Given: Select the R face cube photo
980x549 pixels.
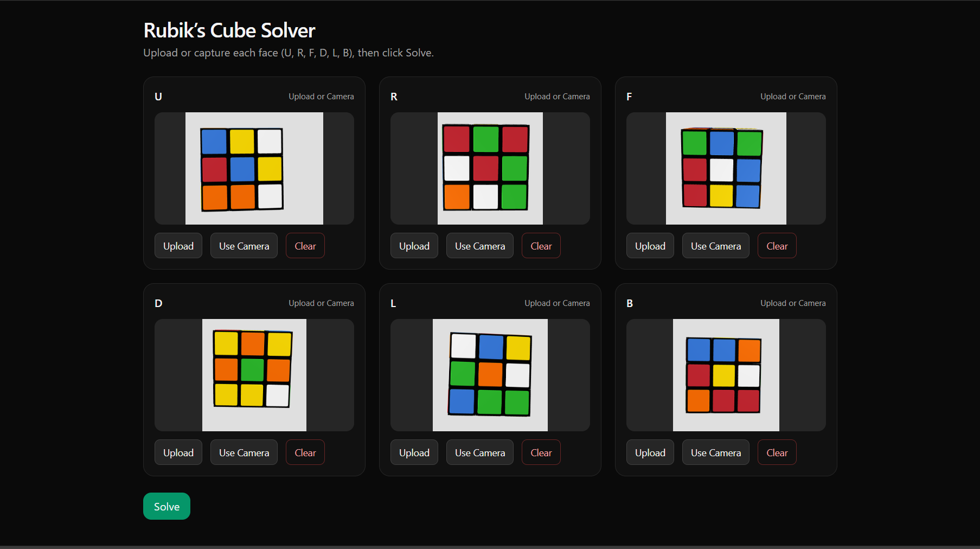Looking at the screenshot, I should [x=490, y=168].
